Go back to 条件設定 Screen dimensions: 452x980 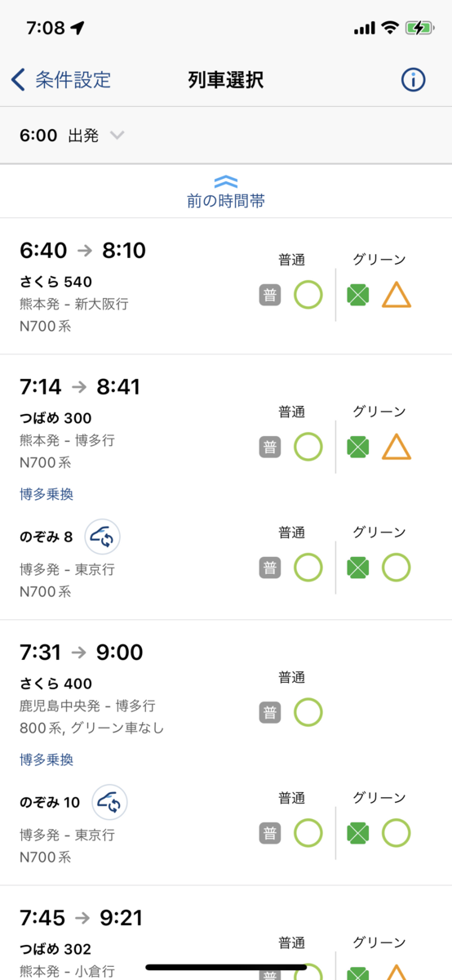[x=61, y=79]
